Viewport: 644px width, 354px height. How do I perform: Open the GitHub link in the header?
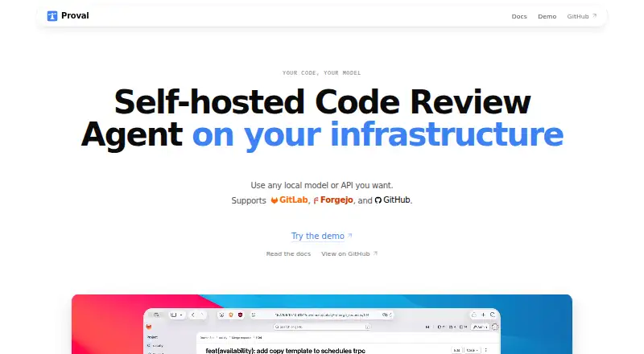click(x=581, y=16)
